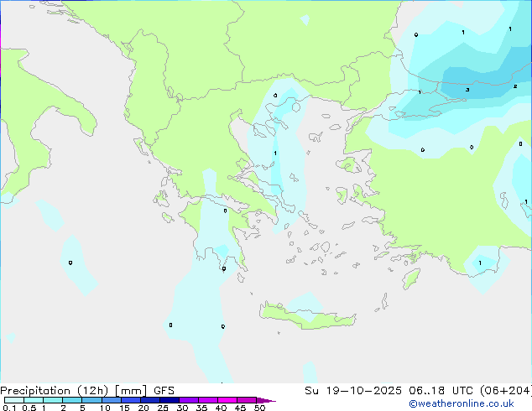Click the 0.5–1 mm legend color swatch
Screen dimensions: 532x411
pos(34,400)
